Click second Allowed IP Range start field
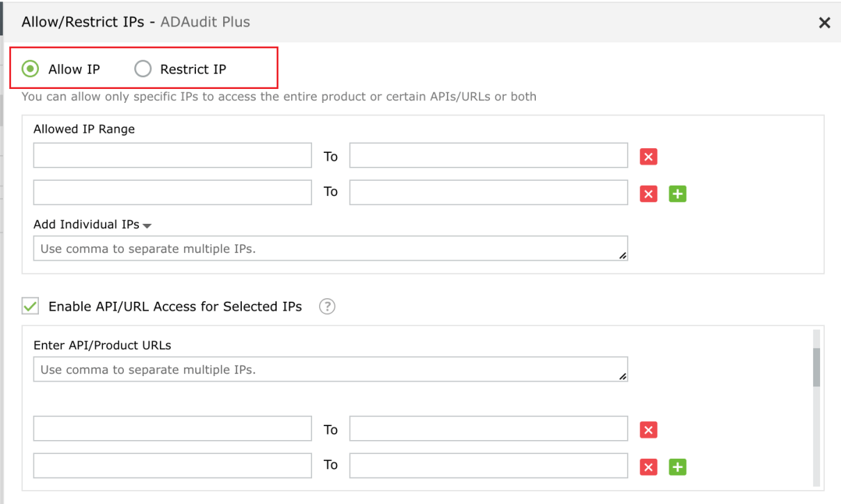 point(172,193)
